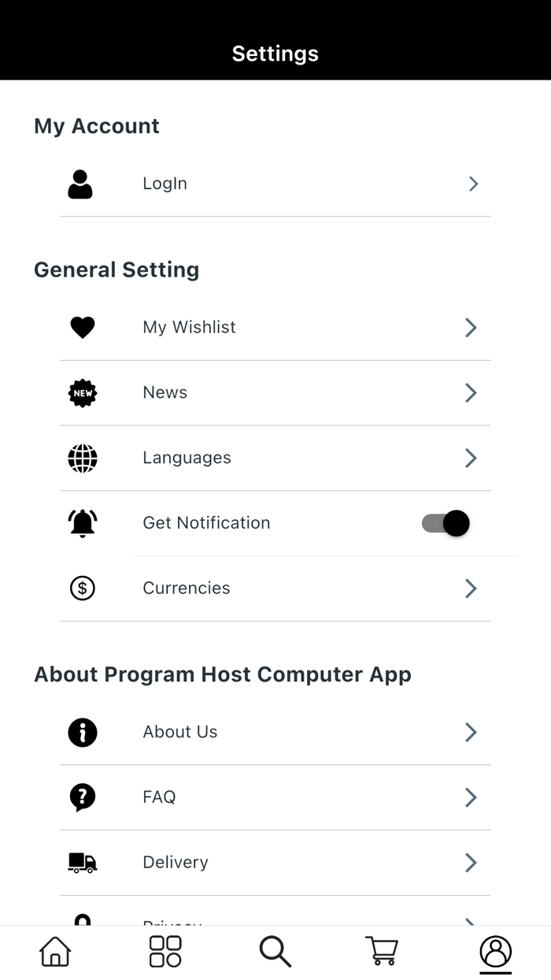Image resolution: width=551 pixels, height=980 pixels.
Task: Select the dollar icon next to Currencies
Action: click(x=82, y=588)
